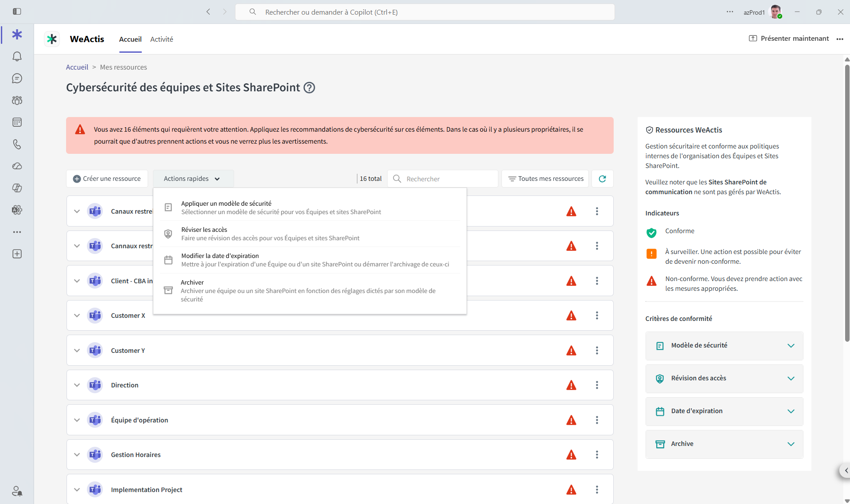
Task: Open the ellipsis next to Présenter maintenant
Action: [x=839, y=39]
